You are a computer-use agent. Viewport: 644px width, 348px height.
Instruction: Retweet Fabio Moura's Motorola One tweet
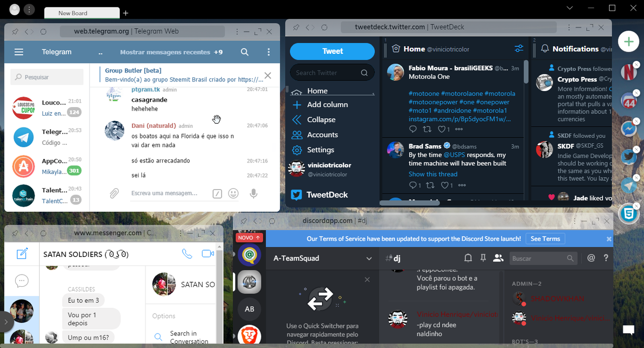427,129
